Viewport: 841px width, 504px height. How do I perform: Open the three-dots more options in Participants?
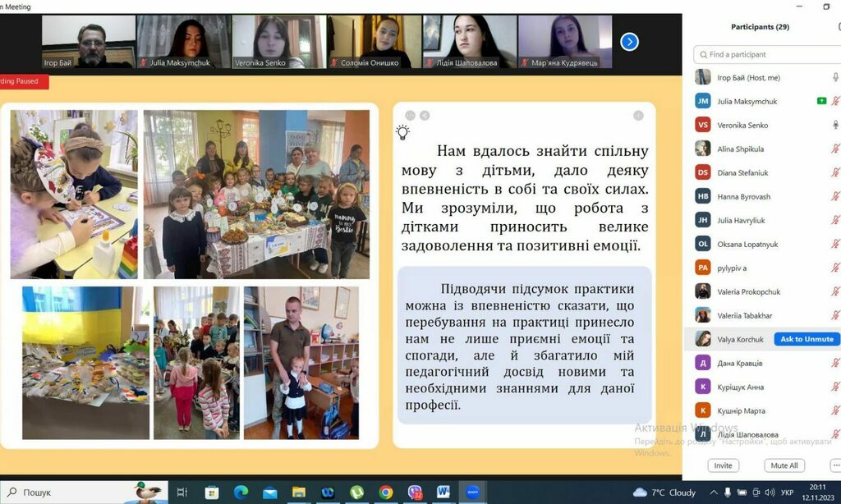835,465
